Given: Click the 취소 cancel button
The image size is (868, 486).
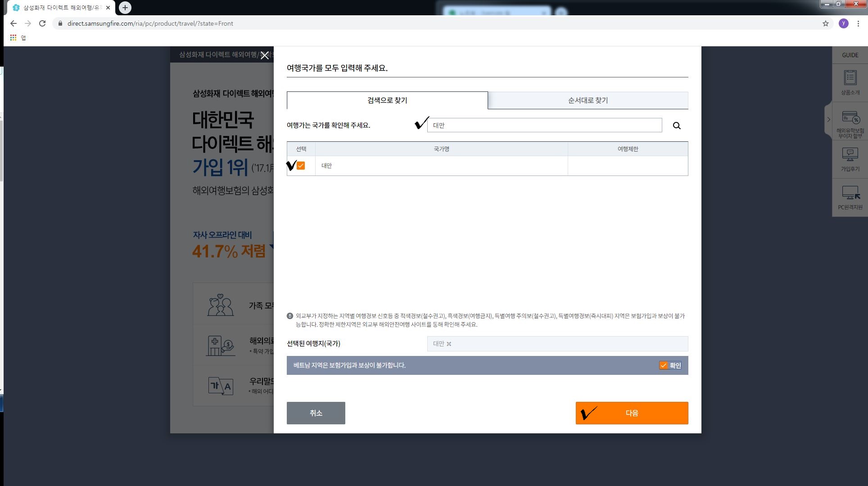Looking at the screenshot, I should pos(316,413).
